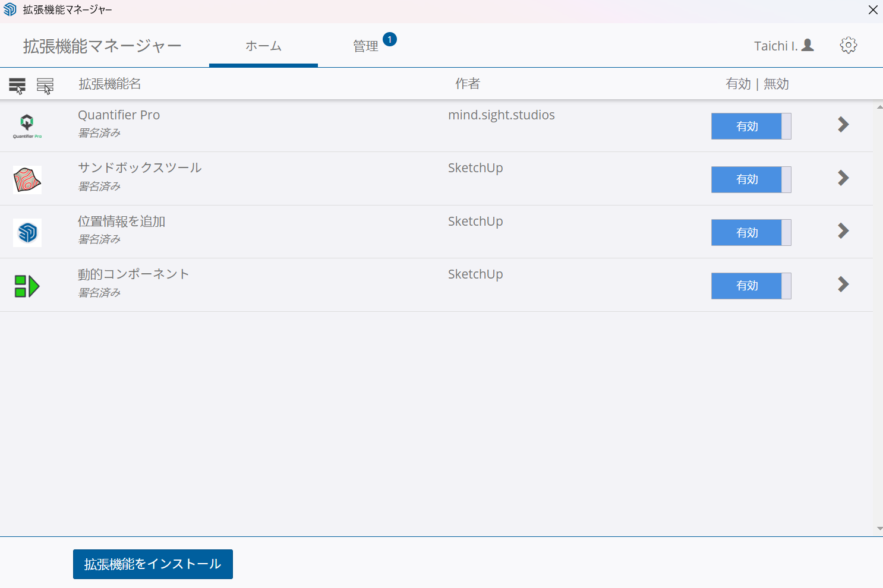Click the 拡張機能名 column header

tap(110, 84)
